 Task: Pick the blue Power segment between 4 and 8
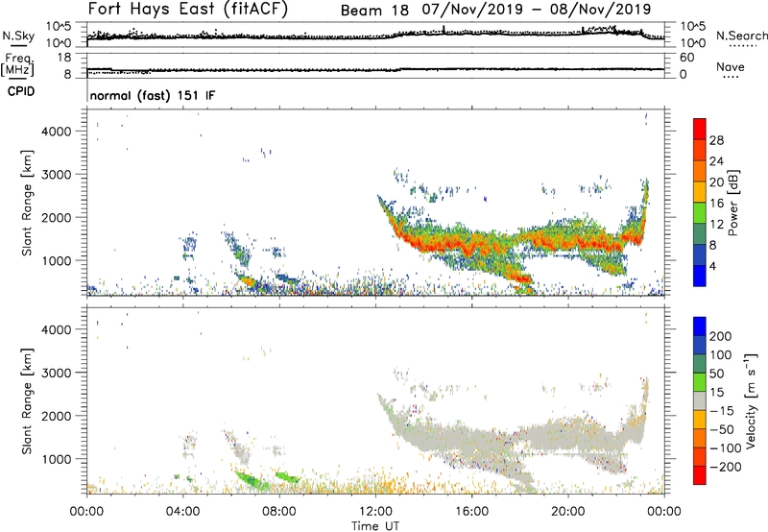coord(700,255)
